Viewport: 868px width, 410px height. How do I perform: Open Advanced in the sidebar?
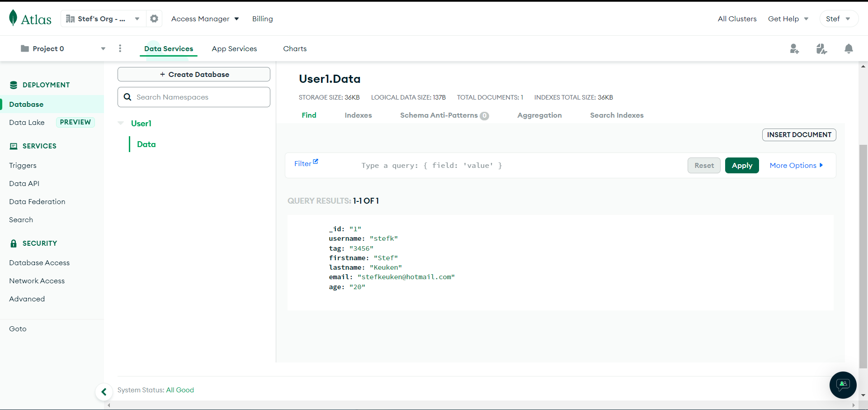[x=27, y=299]
